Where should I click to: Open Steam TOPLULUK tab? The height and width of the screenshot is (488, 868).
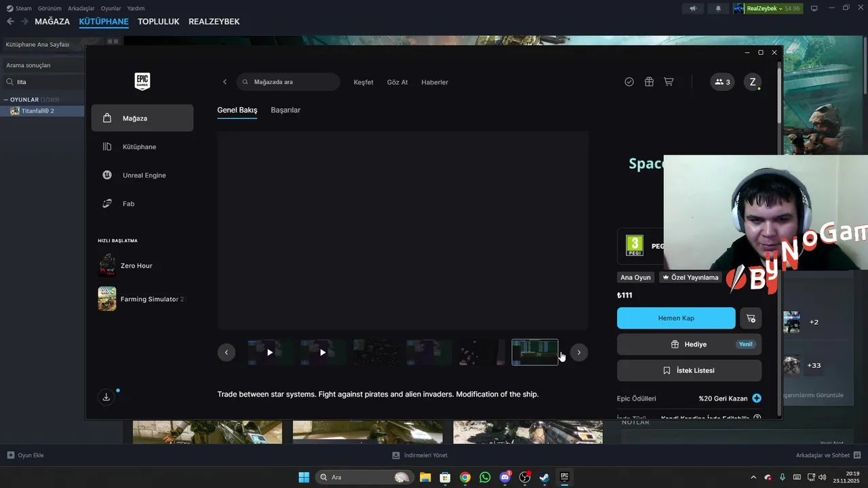[159, 22]
